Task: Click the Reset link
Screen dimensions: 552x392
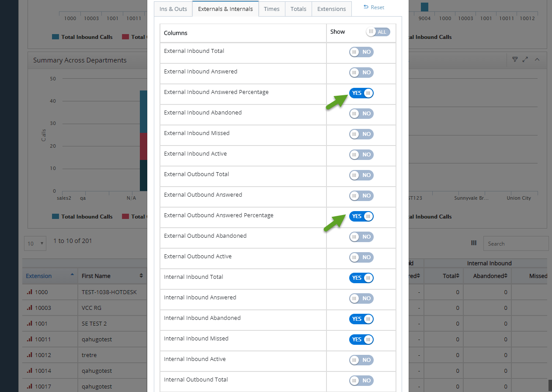Action: tap(374, 7)
